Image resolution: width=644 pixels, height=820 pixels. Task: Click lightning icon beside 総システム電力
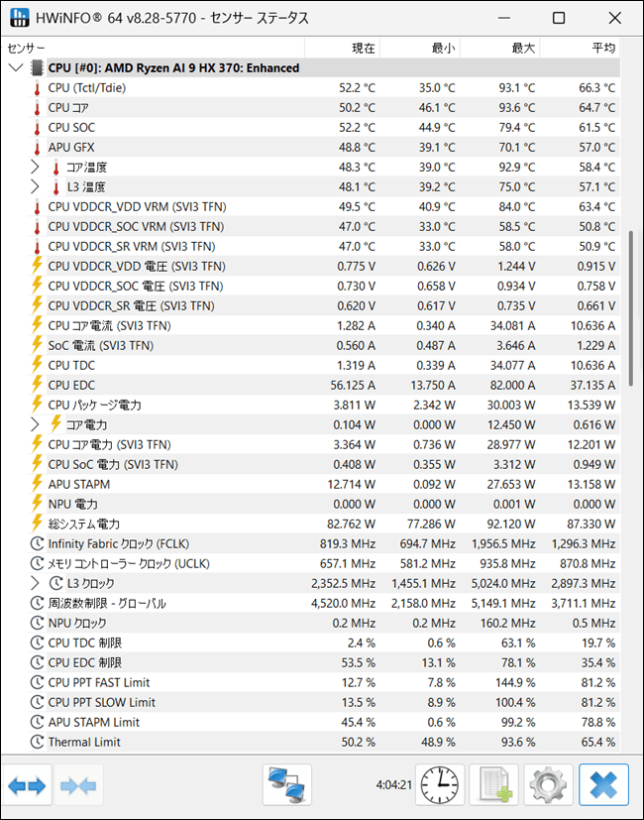pyautogui.click(x=37, y=524)
